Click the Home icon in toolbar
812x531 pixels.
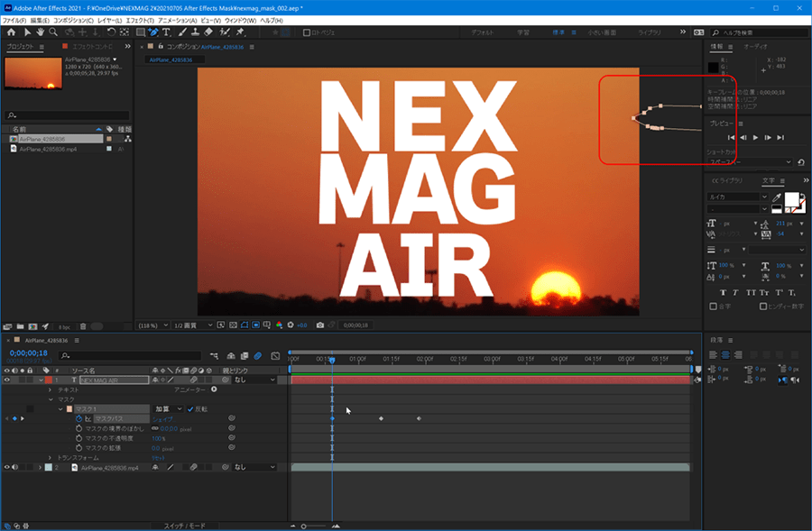pos(10,32)
